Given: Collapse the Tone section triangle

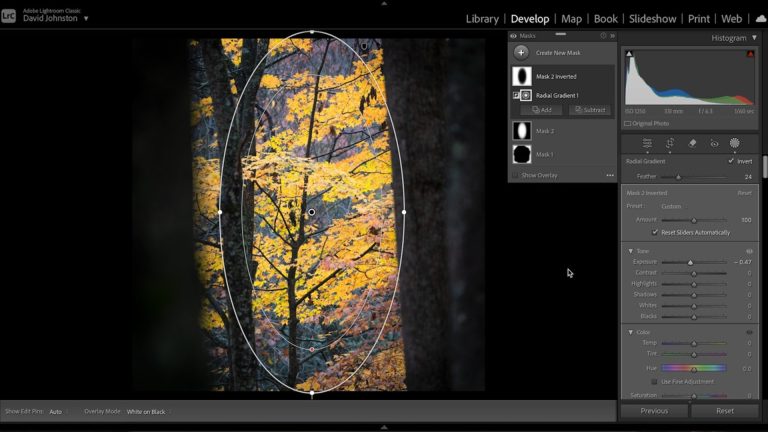Looking at the screenshot, I should click(630, 251).
